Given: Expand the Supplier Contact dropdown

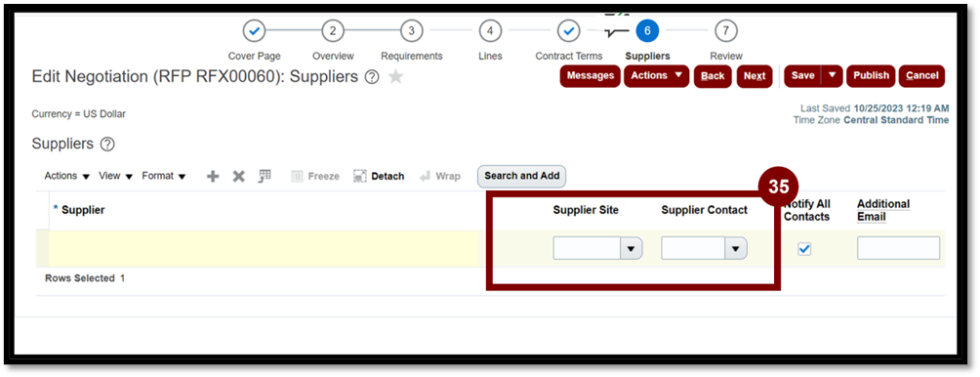Looking at the screenshot, I should 736,248.
